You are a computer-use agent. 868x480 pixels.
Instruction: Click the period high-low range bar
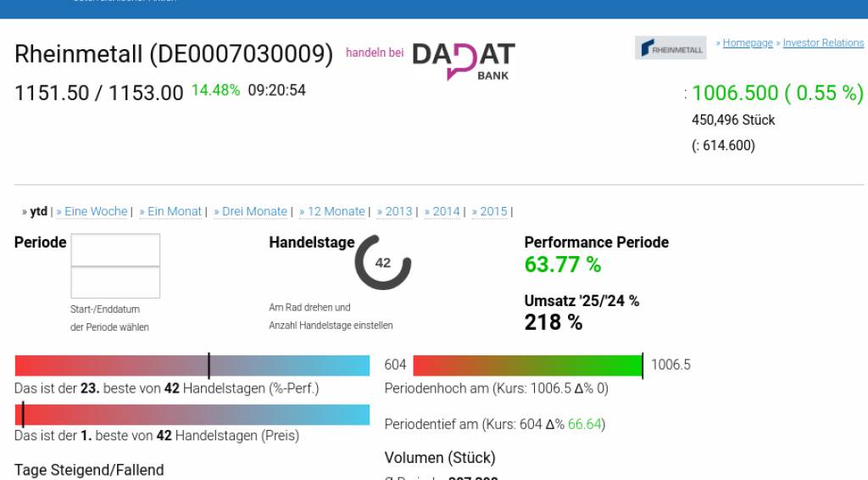click(x=527, y=366)
